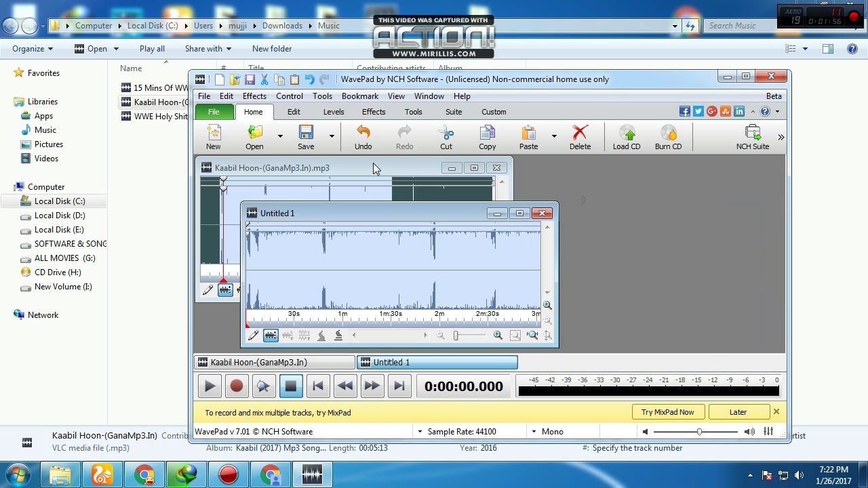
Task: Click the Save floppy ribbon icon
Action: click(x=306, y=132)
